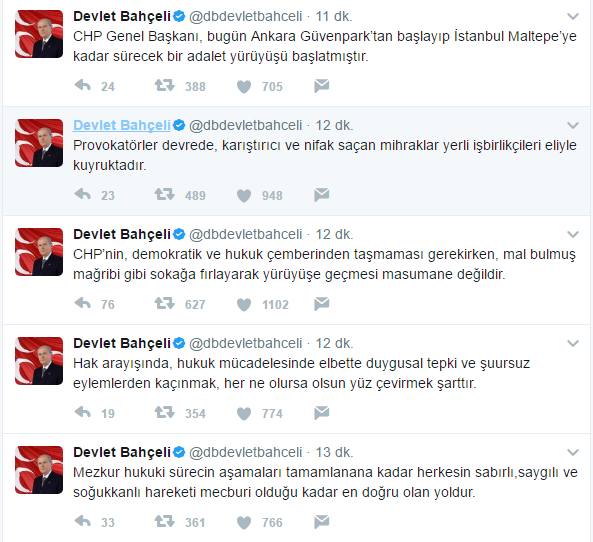Image resolution: width=593 pixels, height=542 pixels.
Task: Open the chevron menu on the CHP'nin demokratik tweet
Action: coord(573,235)
